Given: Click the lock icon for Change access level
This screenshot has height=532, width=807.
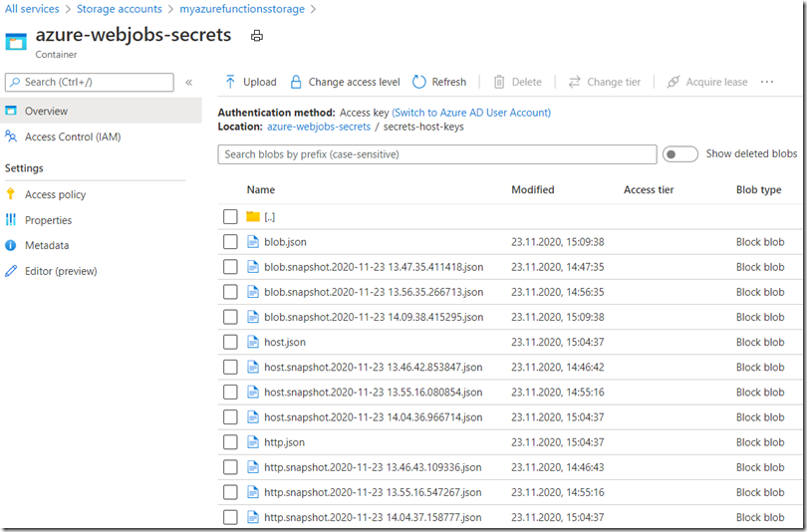Looking at the screenshot, I should tap(296, 82).
